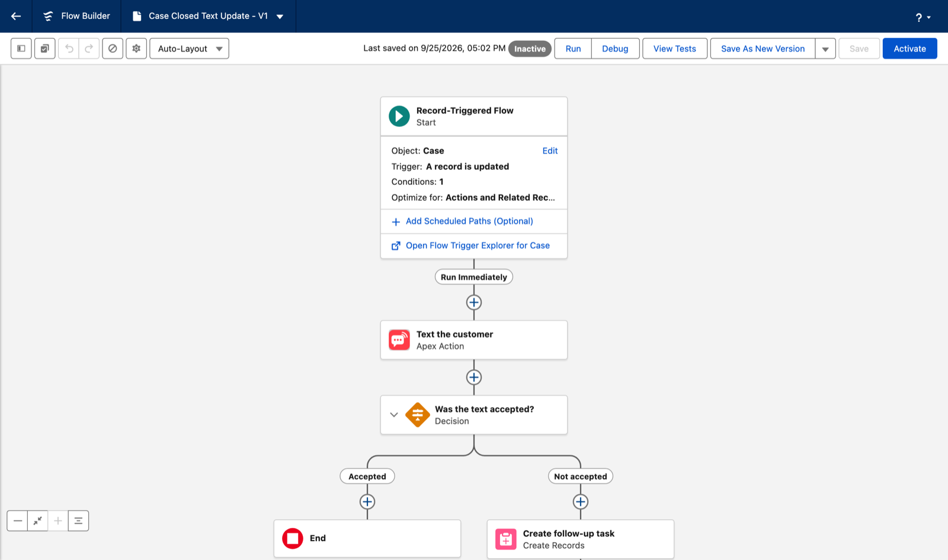Click the plus icon beside Add Scheduled Paths
The image size is (948, 560).
[x=396, y=222]
